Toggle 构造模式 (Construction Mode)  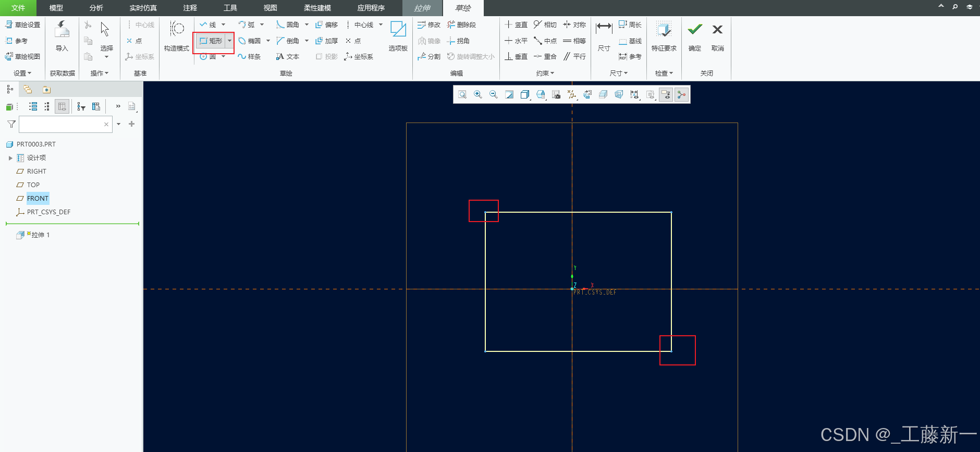pos(177,36)
